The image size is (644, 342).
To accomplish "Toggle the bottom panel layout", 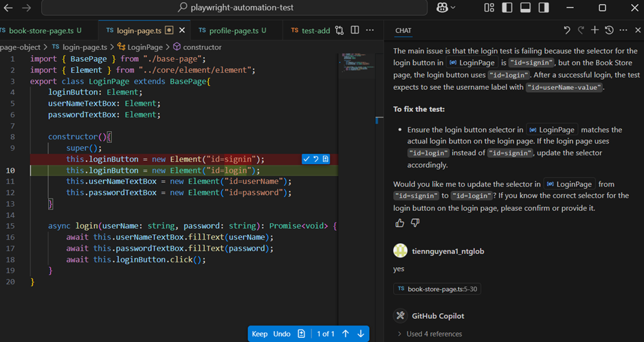I will [x=525, y=8].
